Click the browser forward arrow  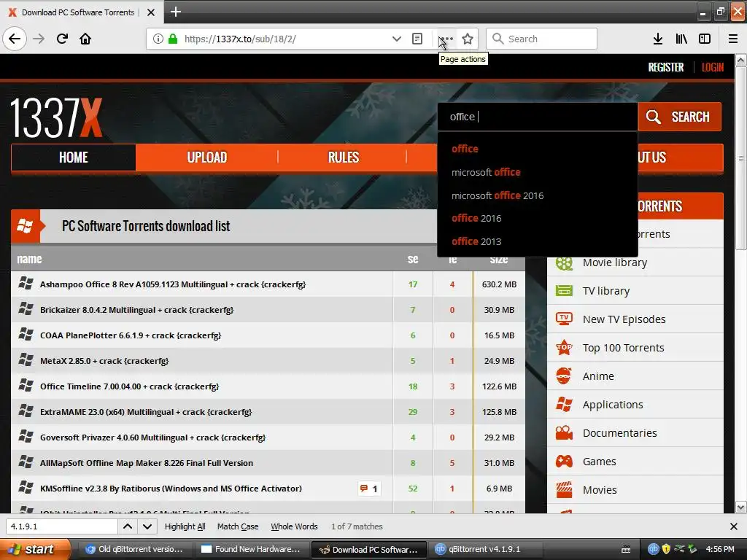(x=39, y=39)
